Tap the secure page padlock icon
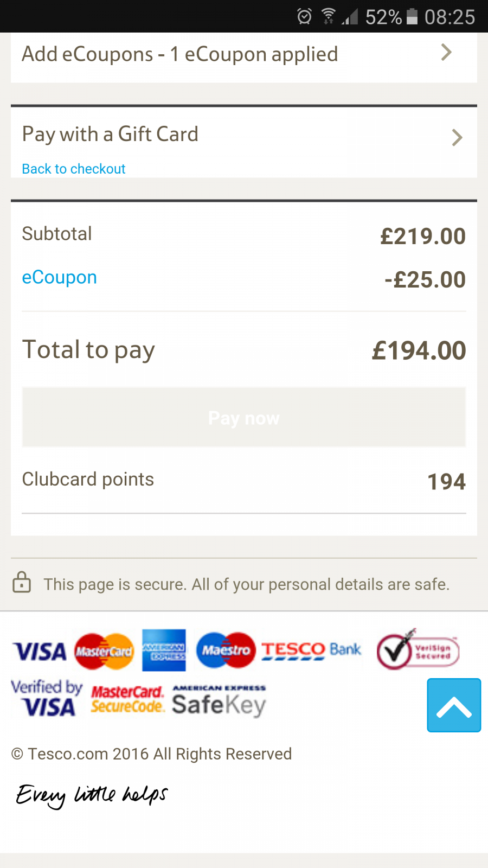Viewport: 488px width, 868px height. pos(22,582)
